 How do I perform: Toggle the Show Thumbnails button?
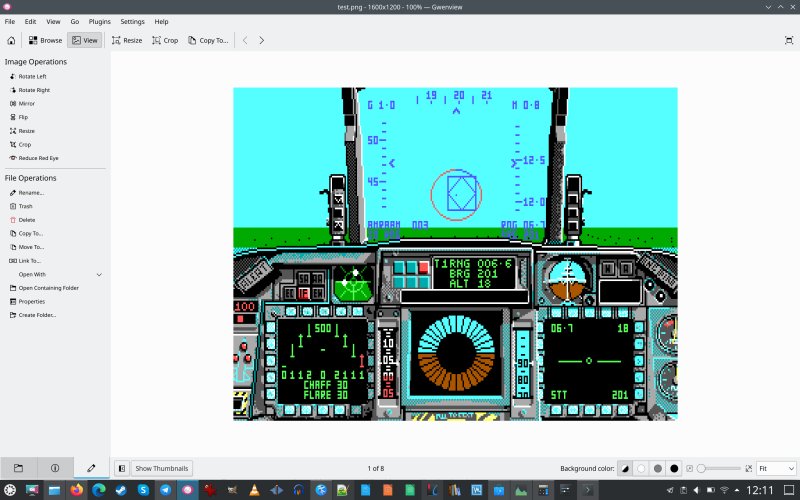tap(161, 468)
